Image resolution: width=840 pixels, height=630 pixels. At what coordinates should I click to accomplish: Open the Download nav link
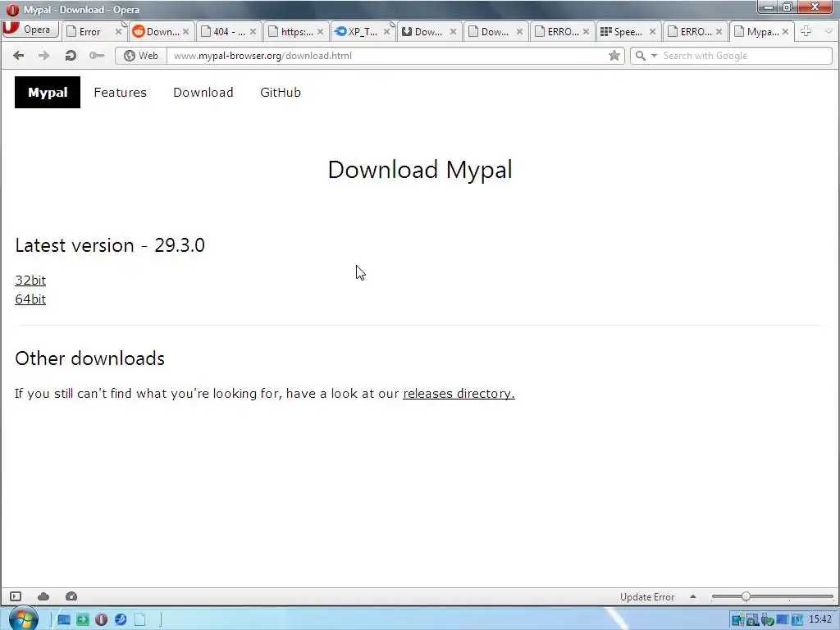tap(203, 92)
